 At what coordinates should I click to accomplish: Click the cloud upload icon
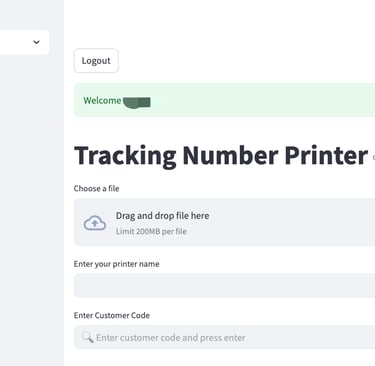click(x=95, y=223)
